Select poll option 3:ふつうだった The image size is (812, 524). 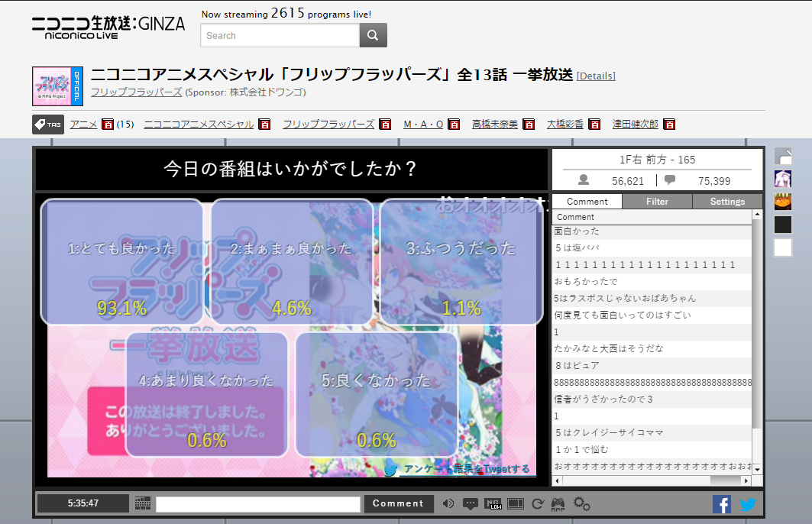461,262
